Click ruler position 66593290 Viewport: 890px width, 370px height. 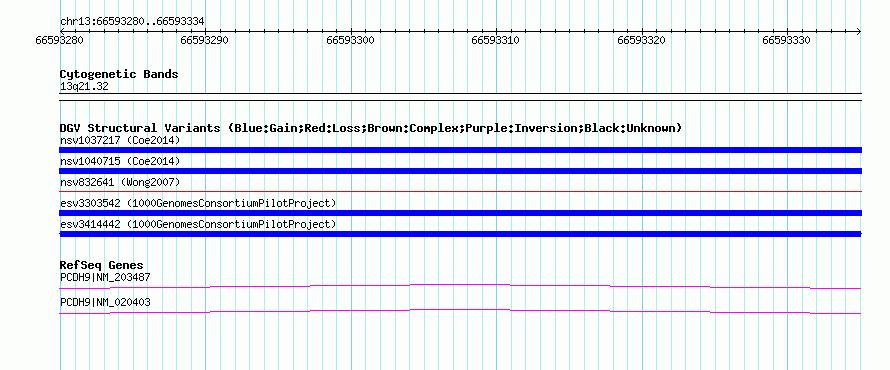[x=205, y=40]
